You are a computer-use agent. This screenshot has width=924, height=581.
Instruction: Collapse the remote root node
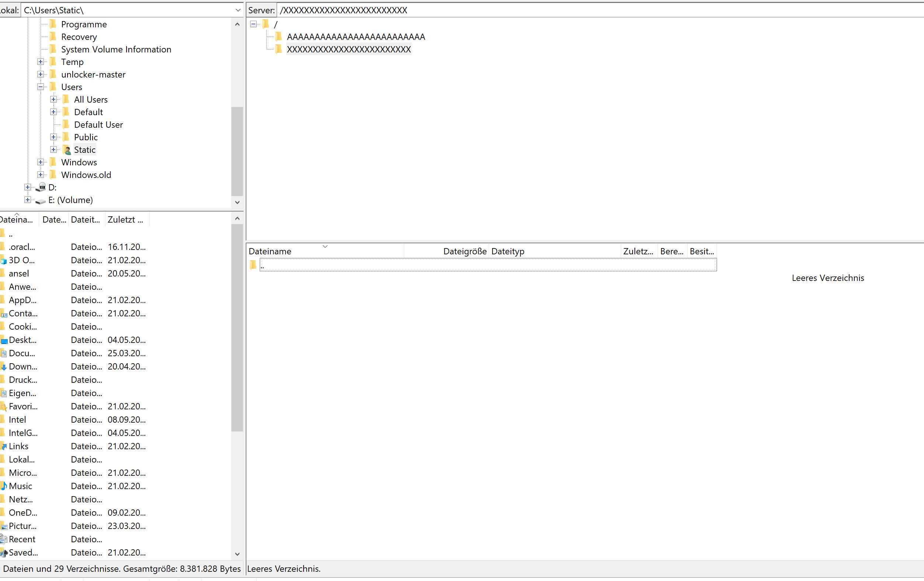coord(253,24)
